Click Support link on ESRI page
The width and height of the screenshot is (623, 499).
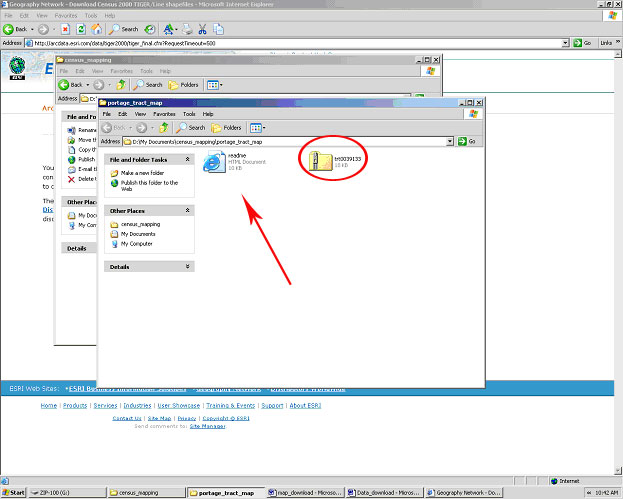(x=273, y=406)
